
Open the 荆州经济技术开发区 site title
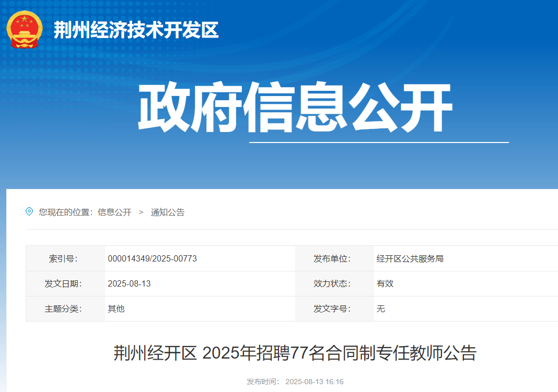coord(136,30)
